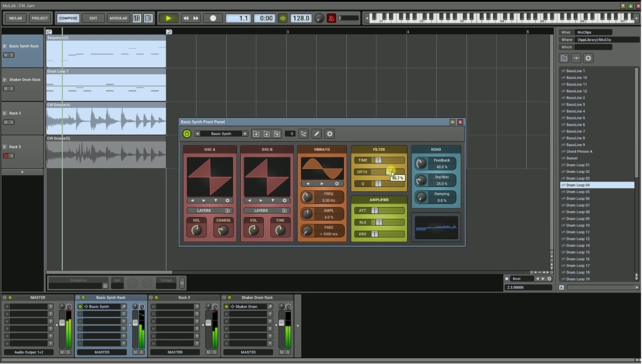Open OSC A waveform gear settings

click(228, 200)
